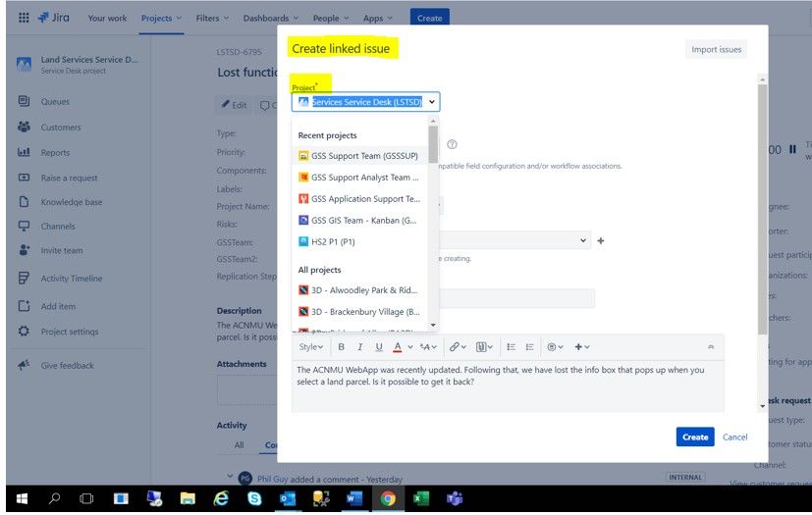Select GSS GIS Team - Kanban project

[360, 221]
